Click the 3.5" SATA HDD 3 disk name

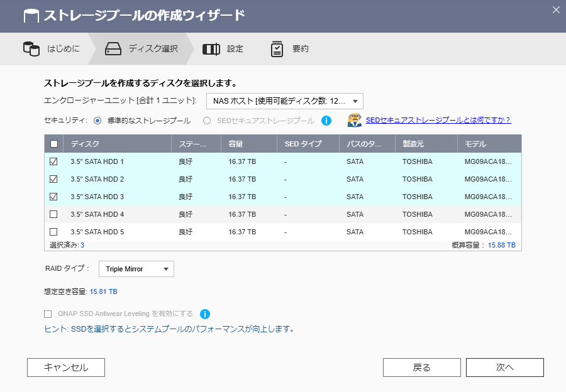coord(97,197)
